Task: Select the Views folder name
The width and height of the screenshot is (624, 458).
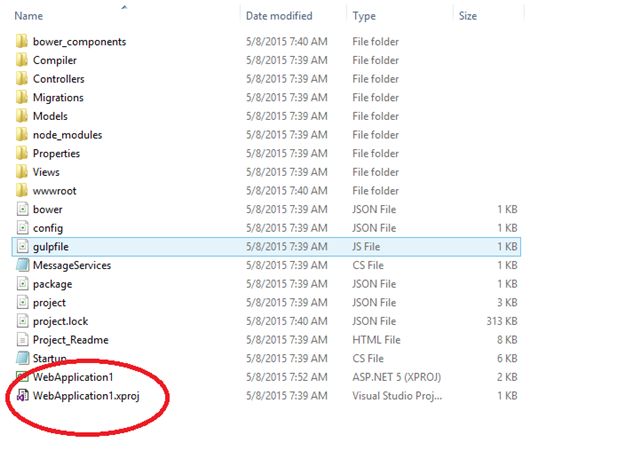Action: 46,172
